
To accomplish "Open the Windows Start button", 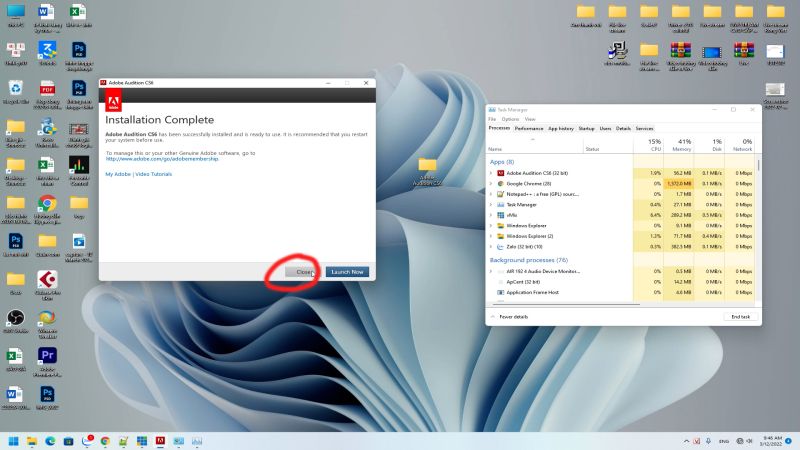I will [14, 441].
